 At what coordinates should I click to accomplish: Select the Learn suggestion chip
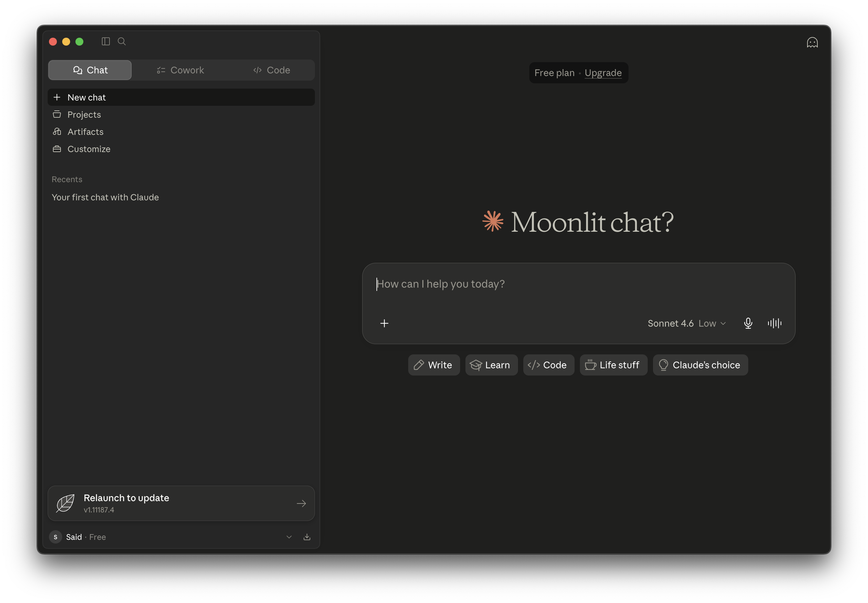[x=491, y=365]
